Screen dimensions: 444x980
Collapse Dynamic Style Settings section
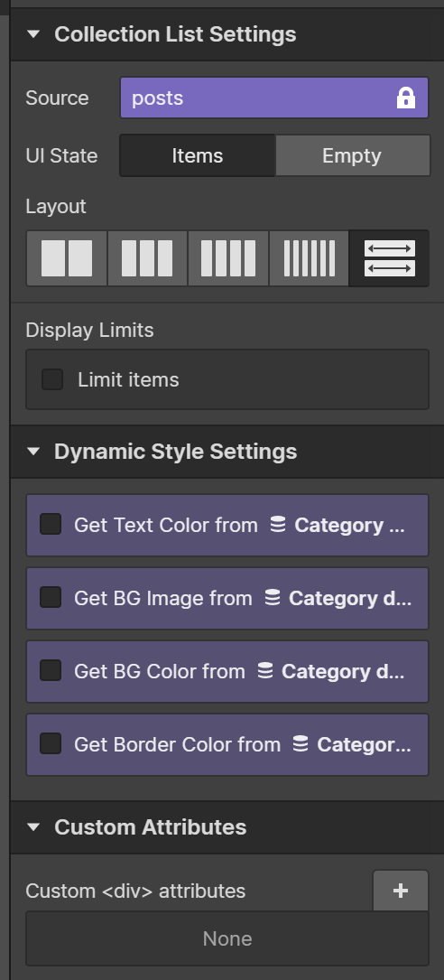pyautogui.click(x=33, y=452)
